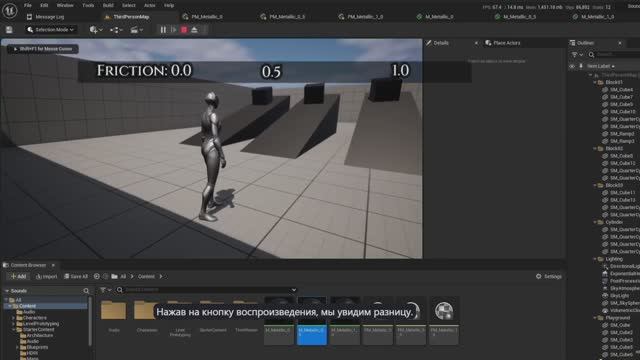Click the search icon in sources panel
The image size is (640, 360).
click(86, 291)
